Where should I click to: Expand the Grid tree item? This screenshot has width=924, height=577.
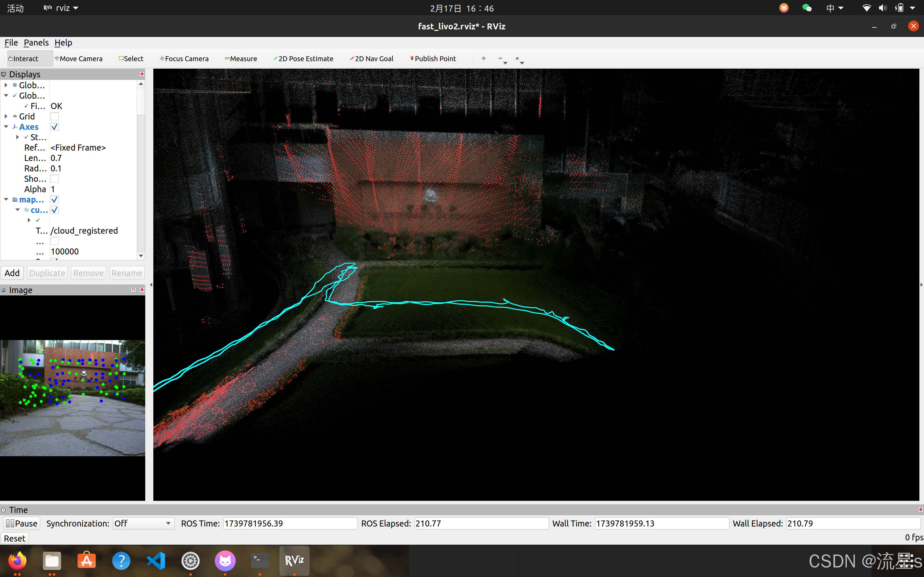(x=6, y=116)
